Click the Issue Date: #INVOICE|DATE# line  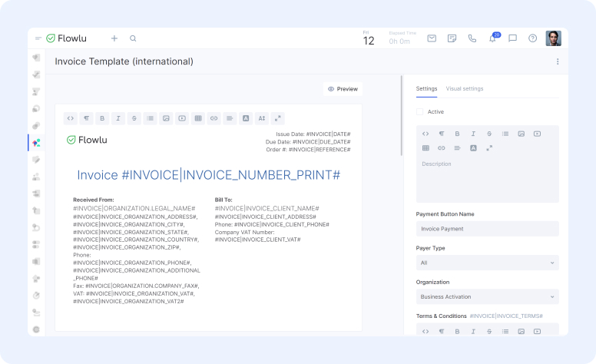tap(313, 134)
